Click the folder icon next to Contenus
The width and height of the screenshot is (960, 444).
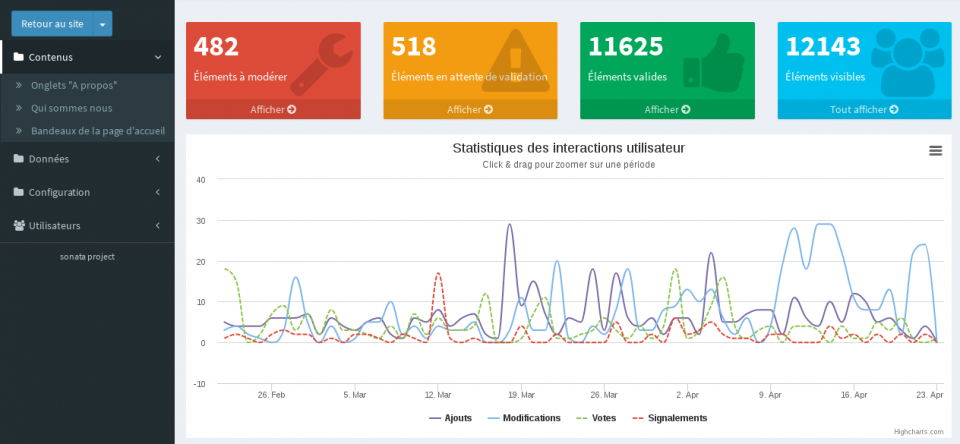point(19,57)
